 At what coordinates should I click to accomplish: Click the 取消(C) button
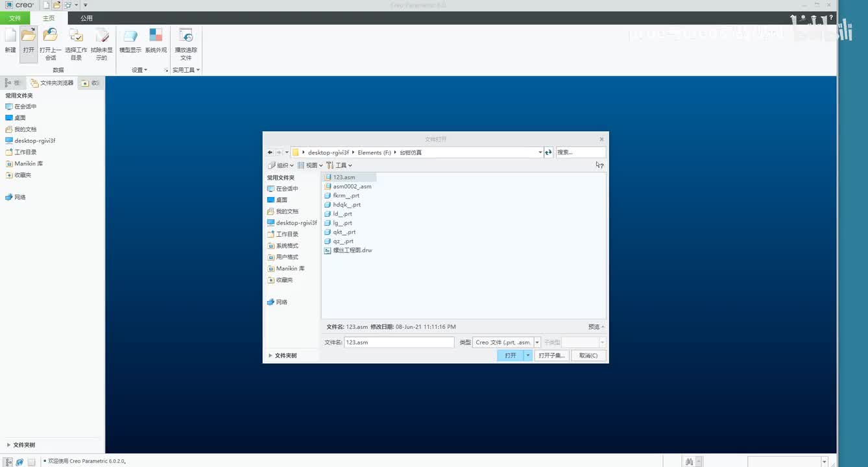tap(589, 355)
